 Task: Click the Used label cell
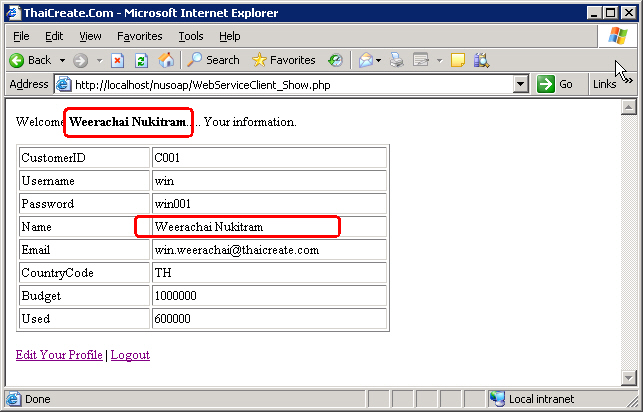click(84, 319)
